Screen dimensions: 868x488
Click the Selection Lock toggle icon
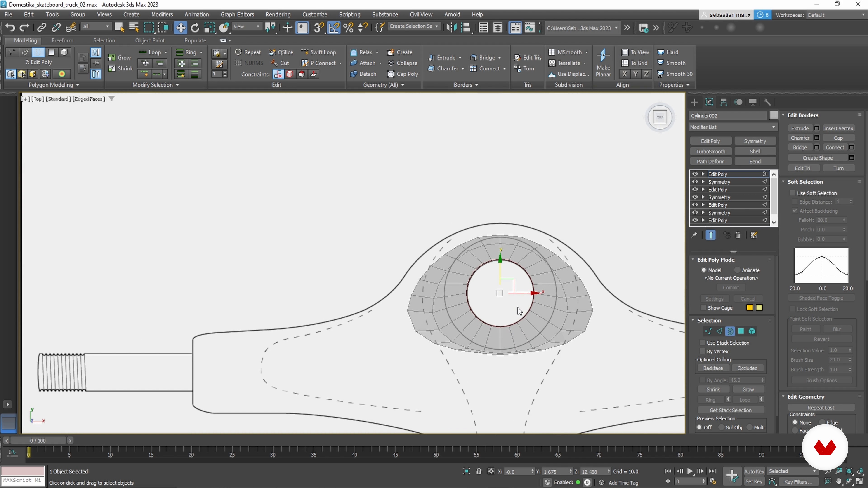coord(479,472)
